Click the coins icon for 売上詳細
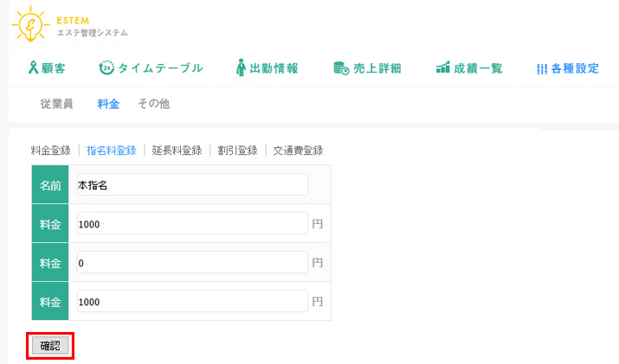 pyautogui.click(x=341, y=68)
